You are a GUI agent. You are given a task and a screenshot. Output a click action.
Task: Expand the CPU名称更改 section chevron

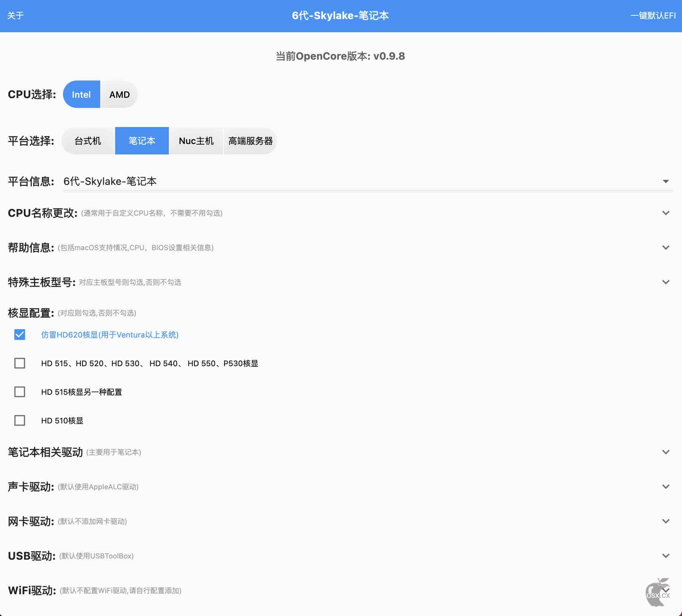(x=665, y=213)
